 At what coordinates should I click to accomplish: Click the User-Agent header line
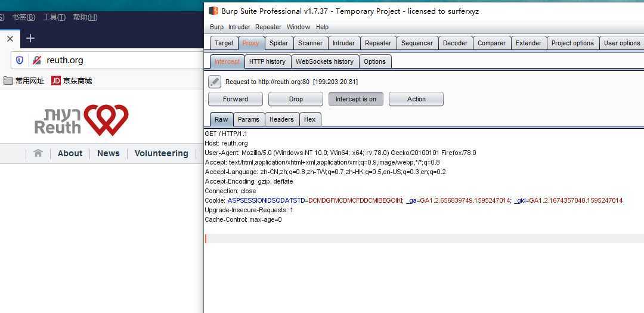pyautogui.click(x=340, y=153)
